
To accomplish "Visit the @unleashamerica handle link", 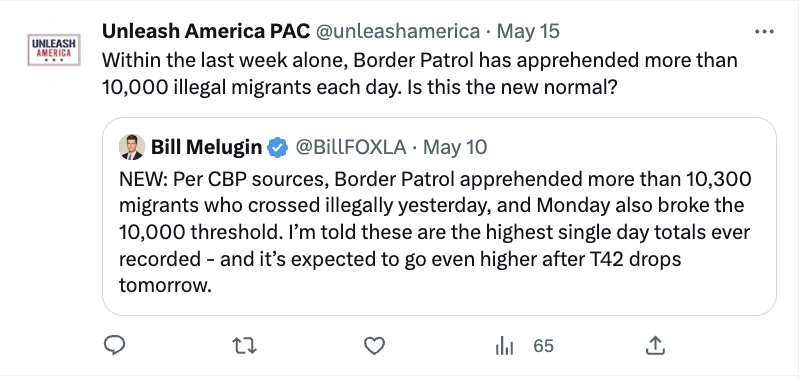I will [398, 32].
